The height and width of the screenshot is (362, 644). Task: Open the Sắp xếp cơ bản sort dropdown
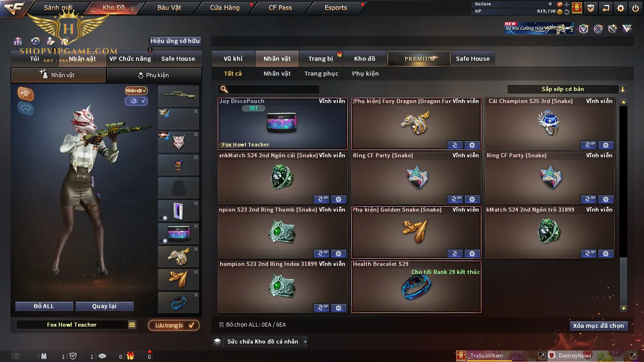[x=567, y=89]
